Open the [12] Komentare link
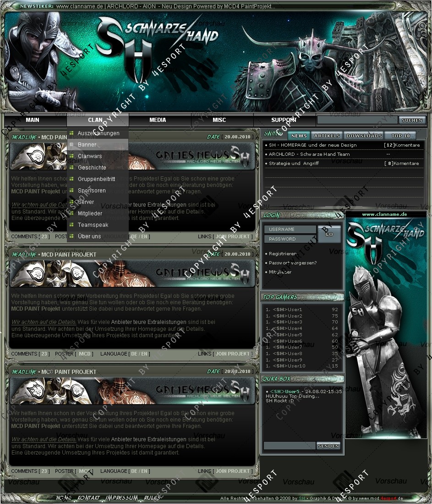The height and width of the screenshot is (504, 432). [402, 145]
